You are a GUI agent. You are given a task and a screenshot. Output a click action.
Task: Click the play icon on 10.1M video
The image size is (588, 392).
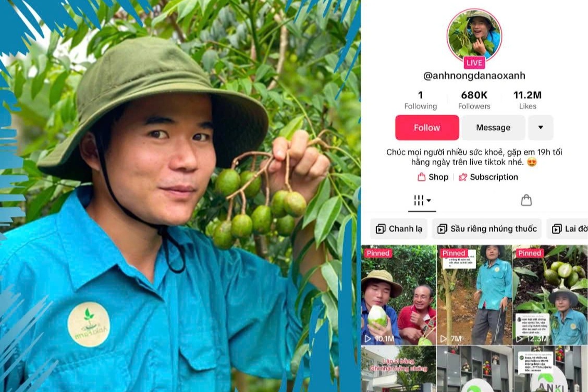(x=368, y=339)
